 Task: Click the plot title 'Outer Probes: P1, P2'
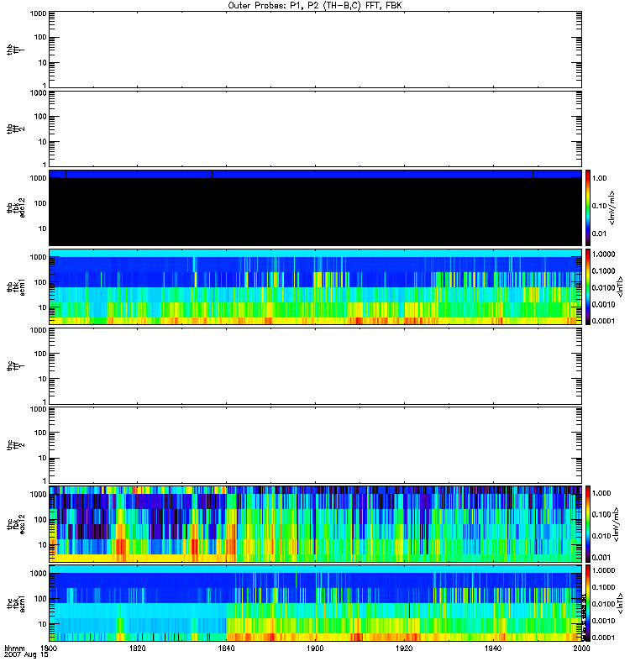pos(315,5)
